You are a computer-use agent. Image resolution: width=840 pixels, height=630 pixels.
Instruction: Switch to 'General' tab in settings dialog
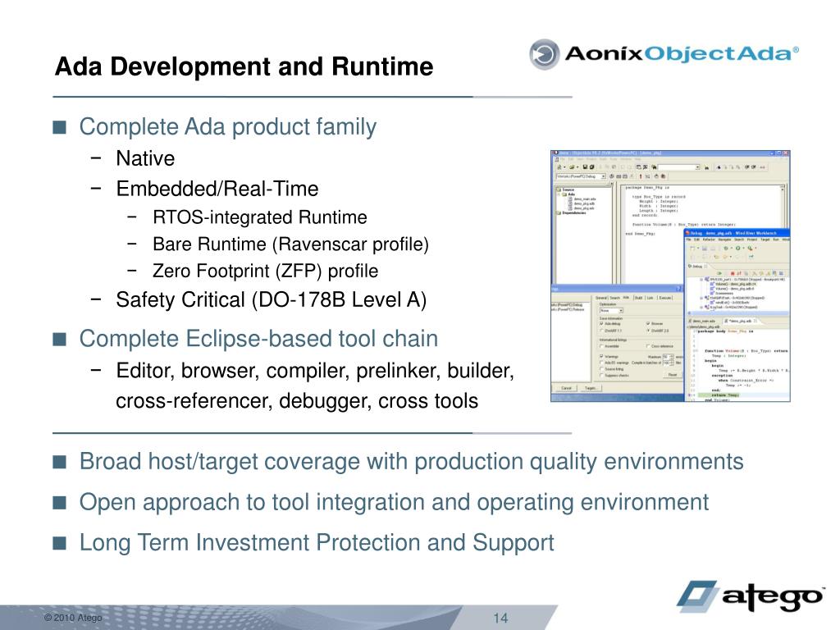tap(601, 298)
